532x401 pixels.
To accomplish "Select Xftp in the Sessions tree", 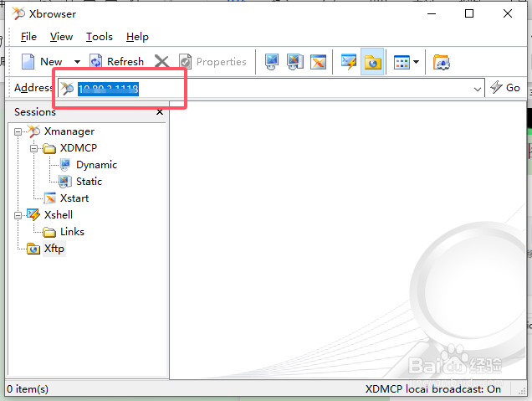I will [54, 249].
